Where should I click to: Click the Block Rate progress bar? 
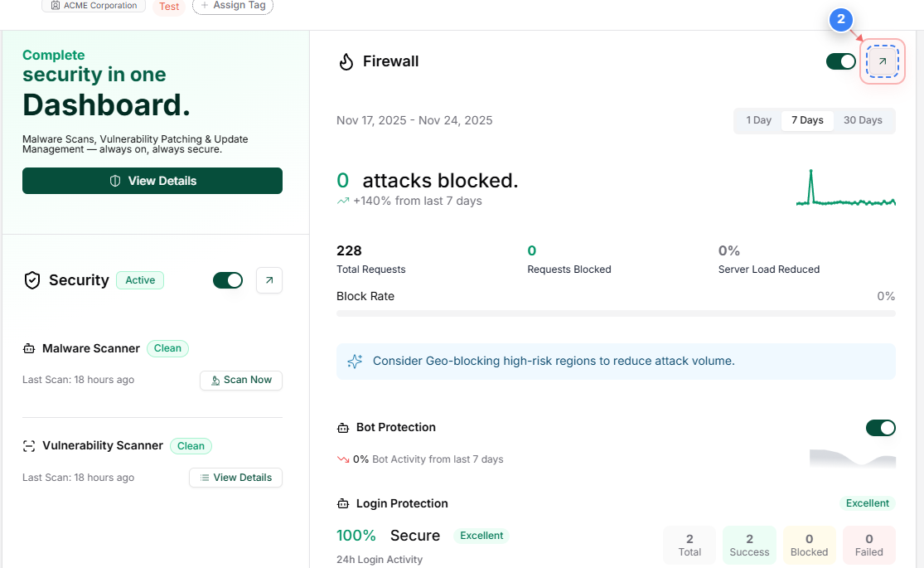point(615,313)
